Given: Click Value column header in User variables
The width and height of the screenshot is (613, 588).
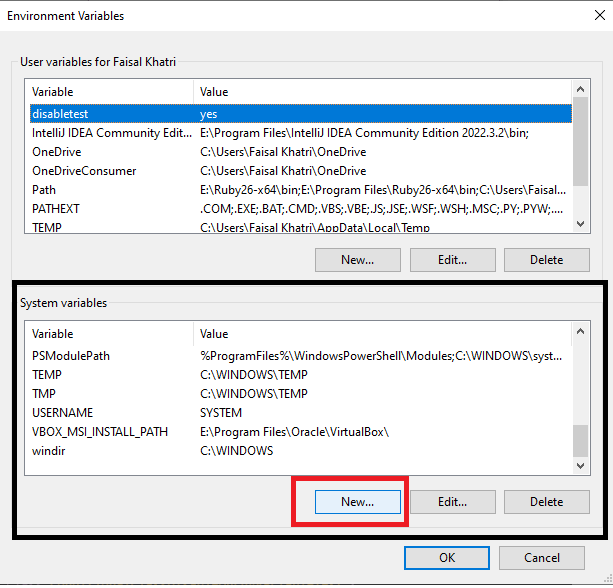Looking at the screenshot, I should [x=383, y=92].
